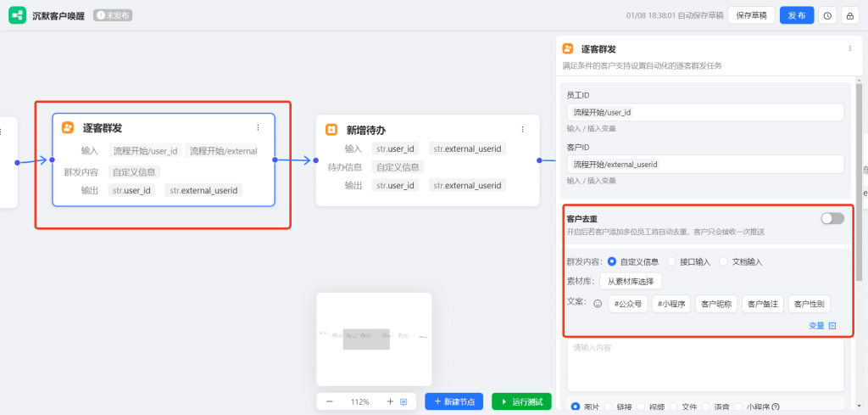868x415 pixels.
Task: Click 新增待办 node output connector dot
Action: click(539, 160)
